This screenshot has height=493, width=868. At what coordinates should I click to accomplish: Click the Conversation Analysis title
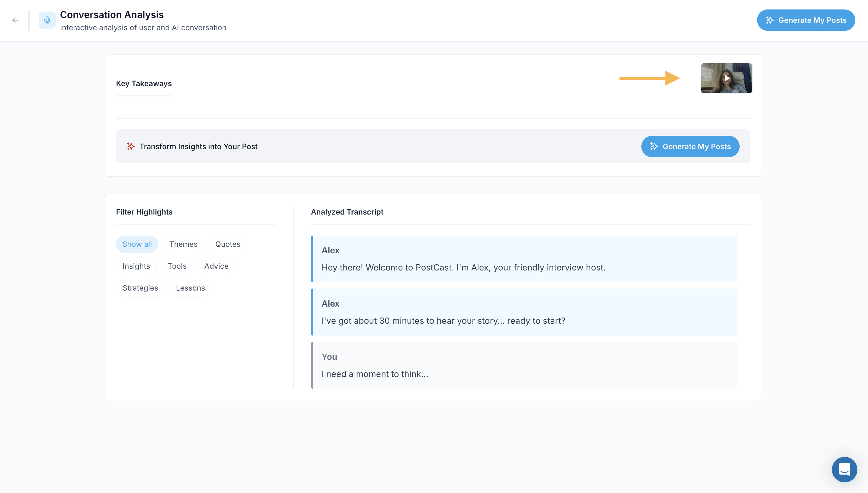(112, 14)
